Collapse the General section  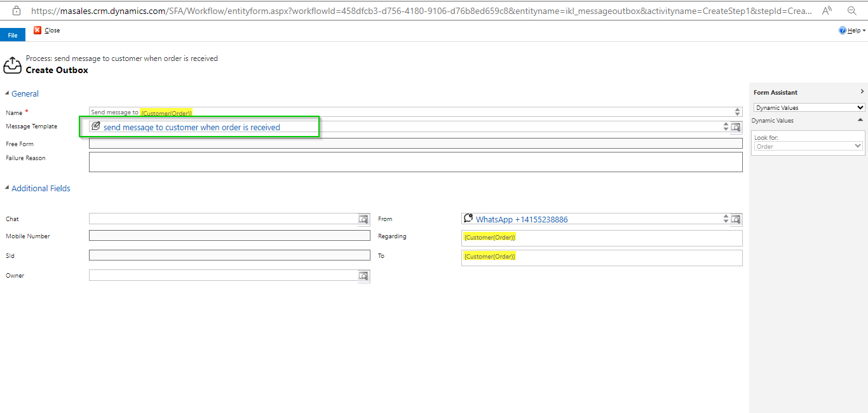7,94
